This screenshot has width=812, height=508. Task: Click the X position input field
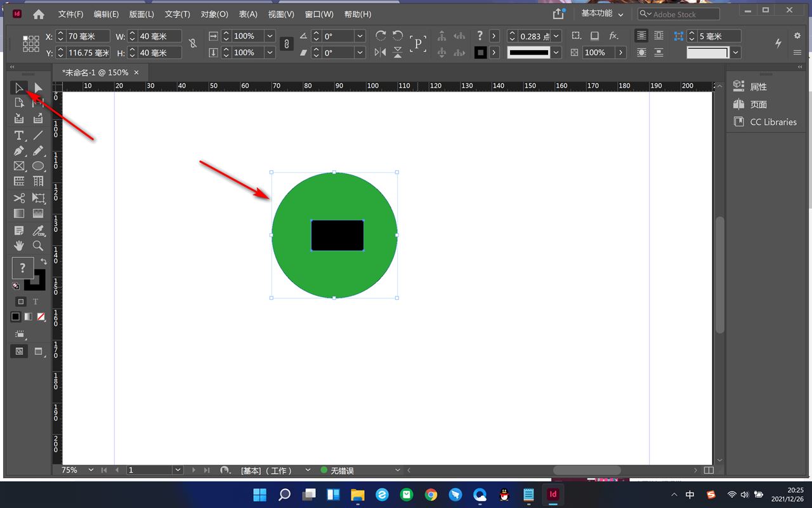point(88,36)
